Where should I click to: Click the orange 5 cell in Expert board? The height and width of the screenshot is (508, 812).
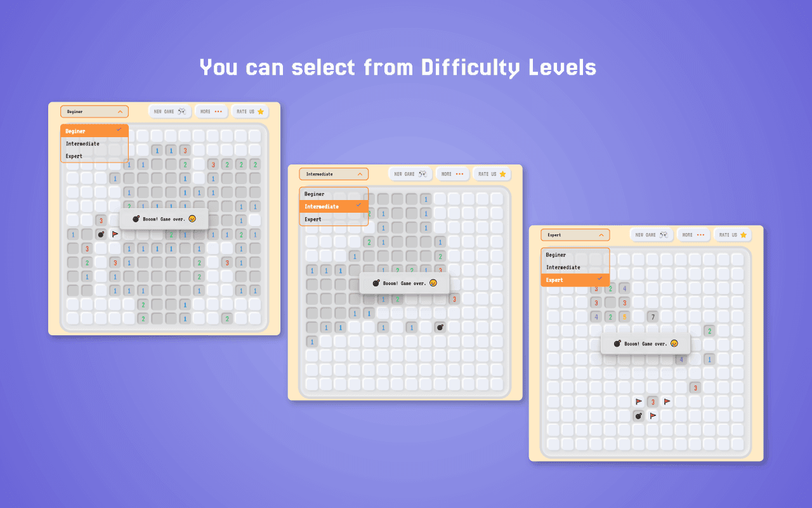click(625, 316)
